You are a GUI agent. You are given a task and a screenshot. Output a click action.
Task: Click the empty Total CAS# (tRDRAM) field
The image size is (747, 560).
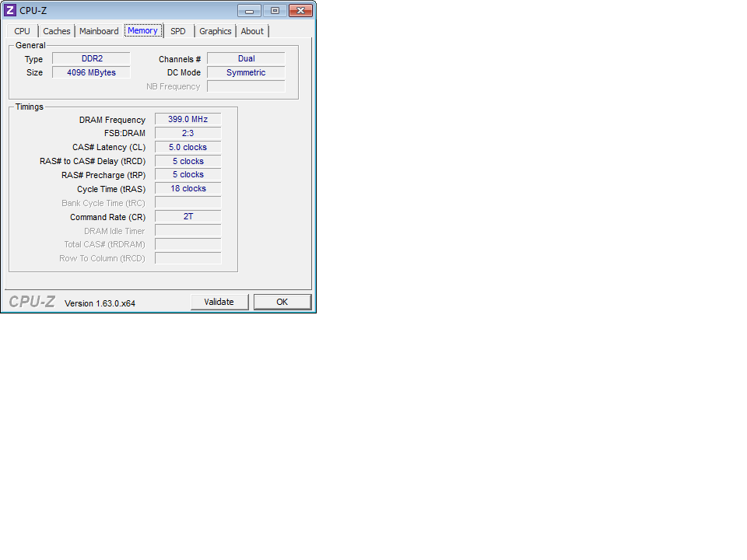tap(188, 244)
